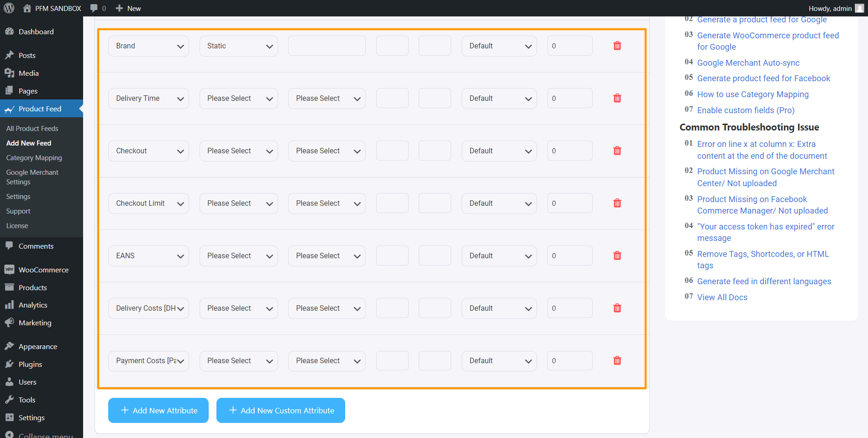The width and height of the screenshot is (868, 438).
Task: Click the WordPress logo icon
Action: coord(9,8)
